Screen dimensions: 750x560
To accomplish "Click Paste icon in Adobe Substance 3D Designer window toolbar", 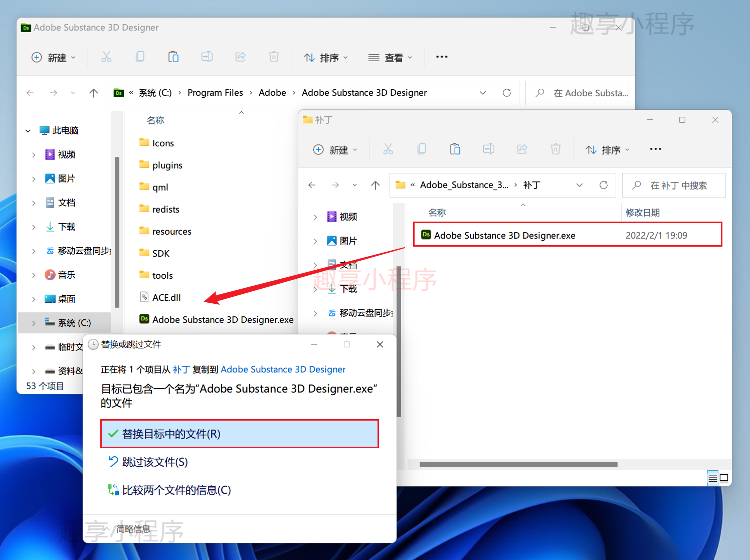I will (173, 57).
